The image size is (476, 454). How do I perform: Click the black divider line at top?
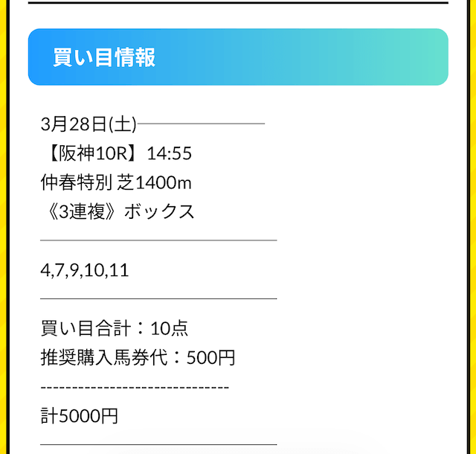238,3
